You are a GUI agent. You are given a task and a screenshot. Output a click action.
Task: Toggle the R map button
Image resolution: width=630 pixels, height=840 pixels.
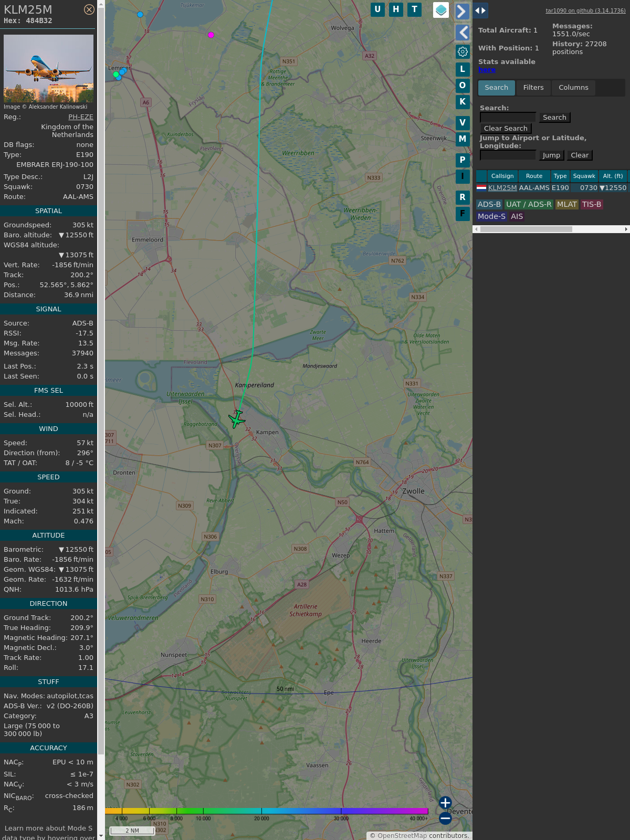click(463, 197)
